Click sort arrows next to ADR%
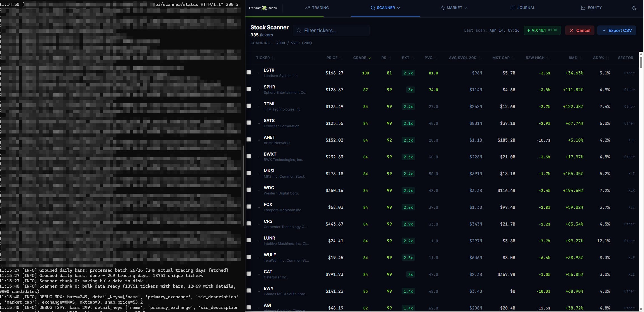The height and width of the screenshot is (312, 644). (607, 58)
